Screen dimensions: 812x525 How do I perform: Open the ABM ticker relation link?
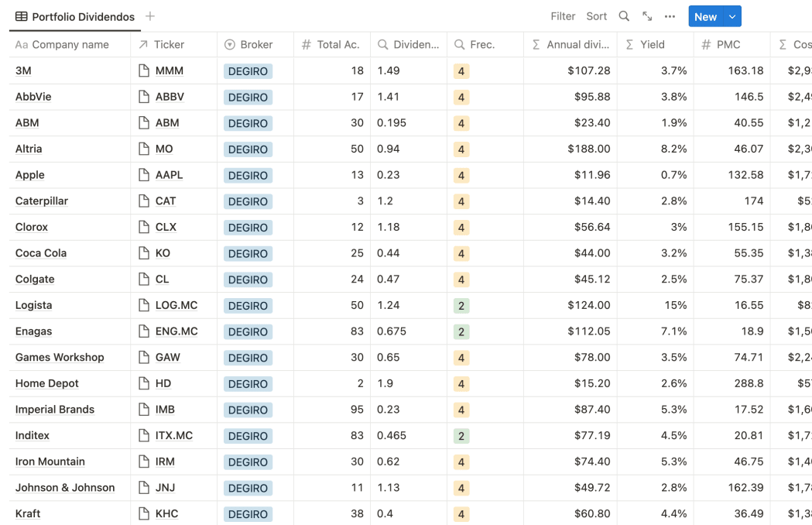tap(167, 123)
